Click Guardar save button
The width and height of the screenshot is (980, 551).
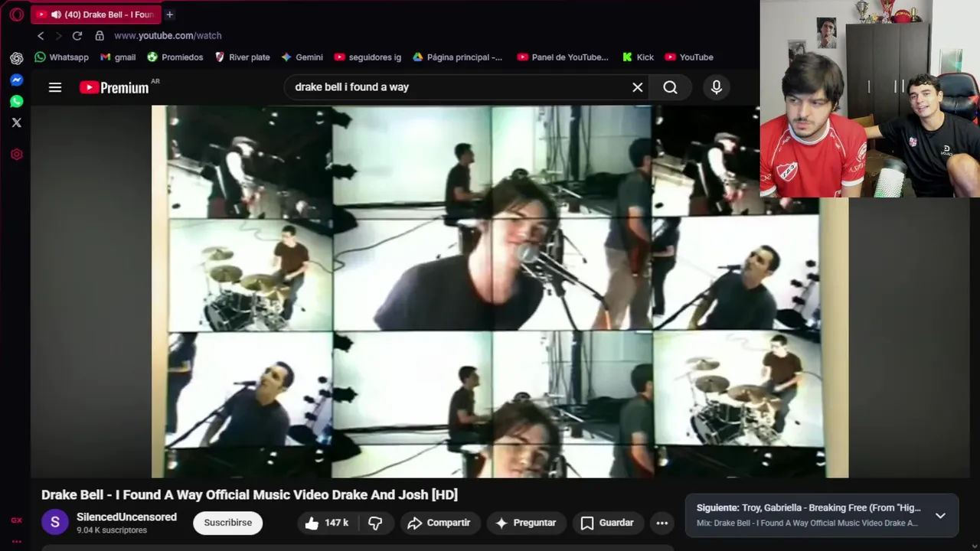pos(607,523)
